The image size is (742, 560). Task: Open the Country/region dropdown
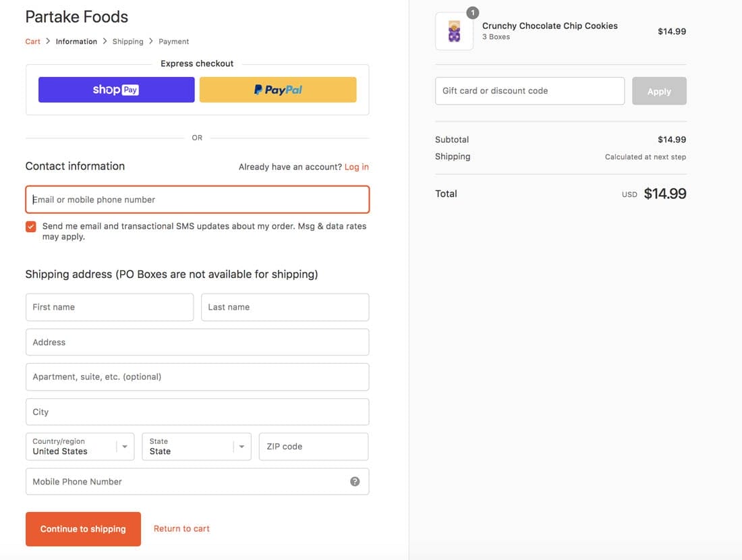(x=80, y=447)
